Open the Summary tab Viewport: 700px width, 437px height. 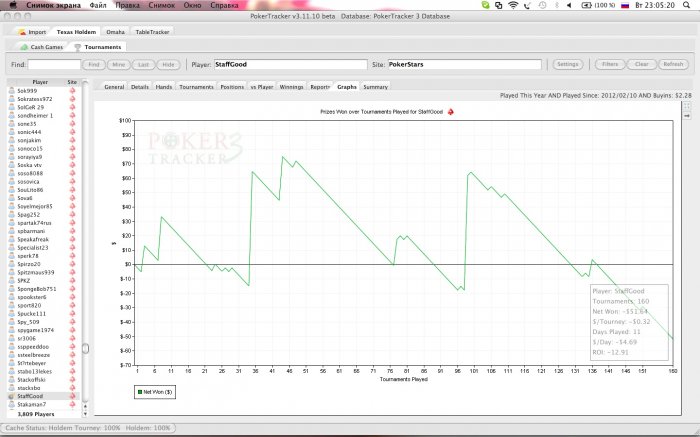pyautogui.click(x=375, y=87)
